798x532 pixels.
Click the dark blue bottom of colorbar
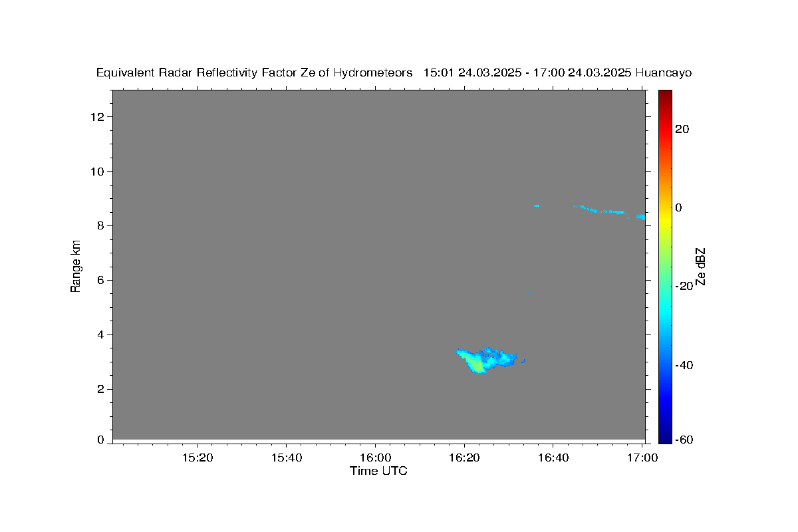[x=665, y=438]
